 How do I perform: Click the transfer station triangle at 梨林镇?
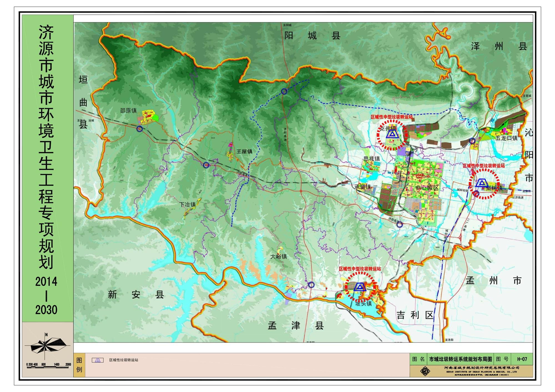coord(481,183)
